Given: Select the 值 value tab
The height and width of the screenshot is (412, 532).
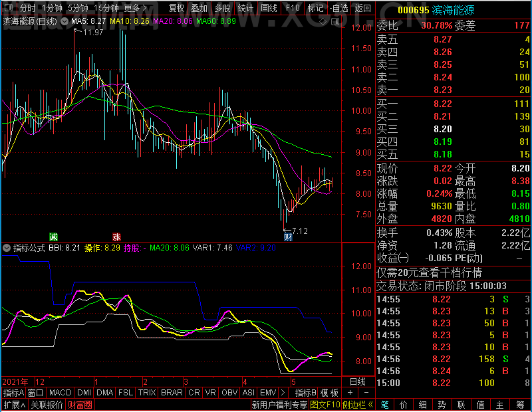Looking at the screenshot, I should (x=480, y=405).
